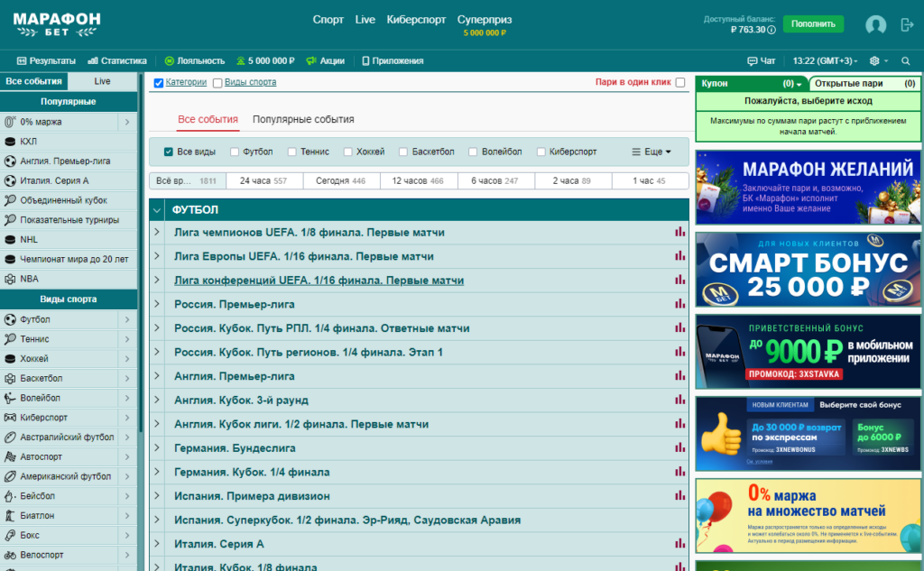Expand Хоккей submenu arrow in sidebar
The image size is (924, 571).
pyautogui.click(x=127, y=359)
